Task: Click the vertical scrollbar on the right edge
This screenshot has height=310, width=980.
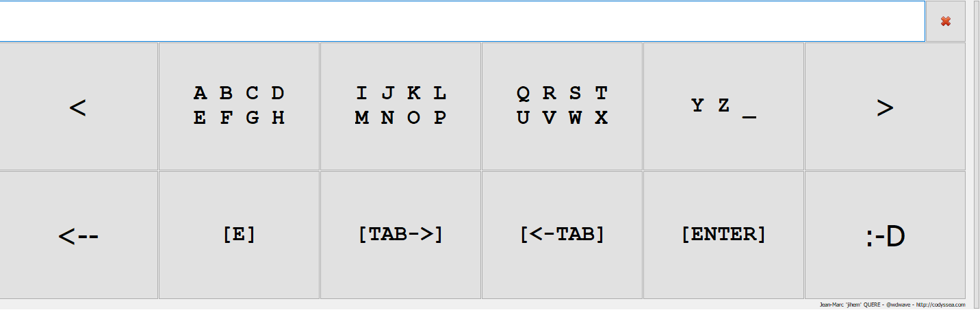Action: (x=976, y=151)
